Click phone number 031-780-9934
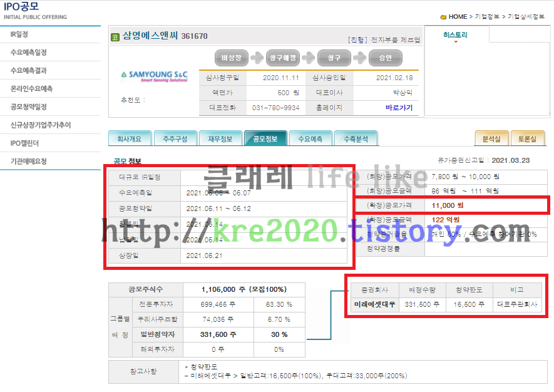Viewport: 554px width, 392px height. point(275,108)
